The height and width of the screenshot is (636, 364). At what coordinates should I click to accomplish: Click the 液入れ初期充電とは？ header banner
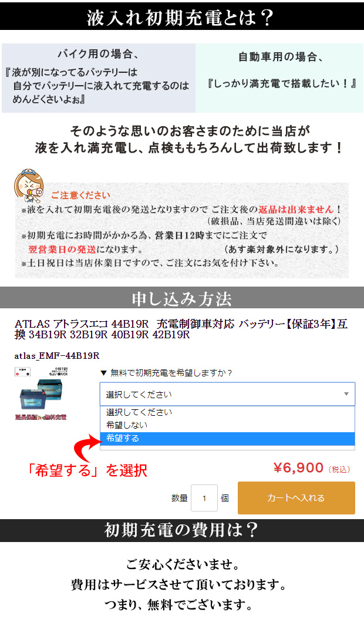coord(182,16)
